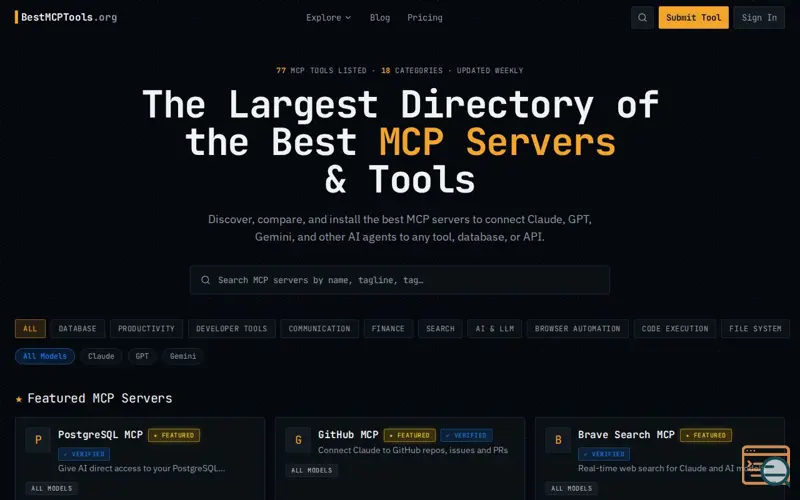The width and height of the screenshot is (800, 500).
Task: Filter by CODE EXECUTION category
Action: 675,329
